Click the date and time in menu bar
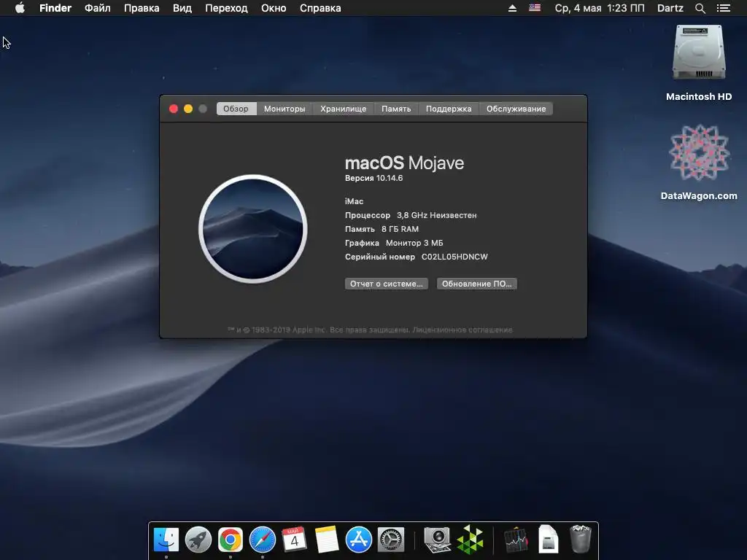The image size is (747, 560). [600, 8]
